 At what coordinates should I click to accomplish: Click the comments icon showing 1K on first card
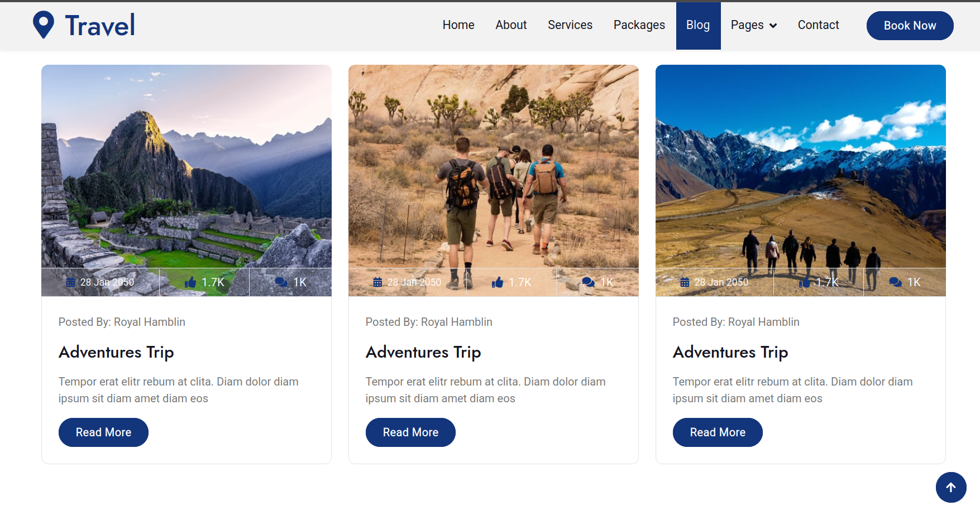[x=281, y=282]
